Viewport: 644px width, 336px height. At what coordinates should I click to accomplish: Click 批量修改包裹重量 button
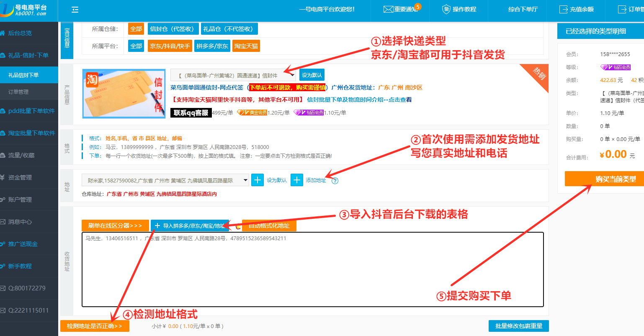pyautogui.click(x=519, y=326)
